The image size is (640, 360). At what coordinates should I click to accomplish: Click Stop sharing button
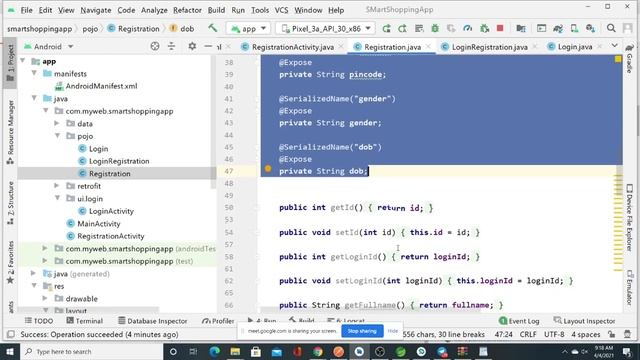pos(362,331)
